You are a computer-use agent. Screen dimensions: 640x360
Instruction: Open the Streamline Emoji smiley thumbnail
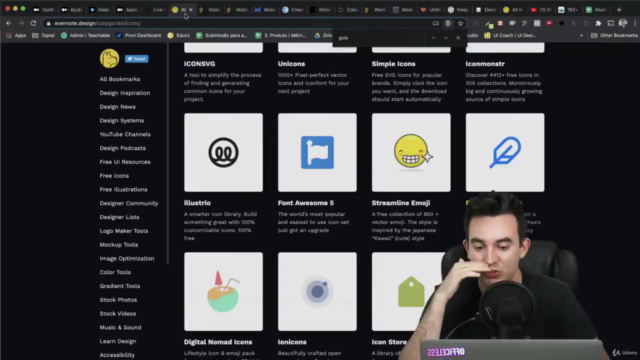[x=411, y=152]
